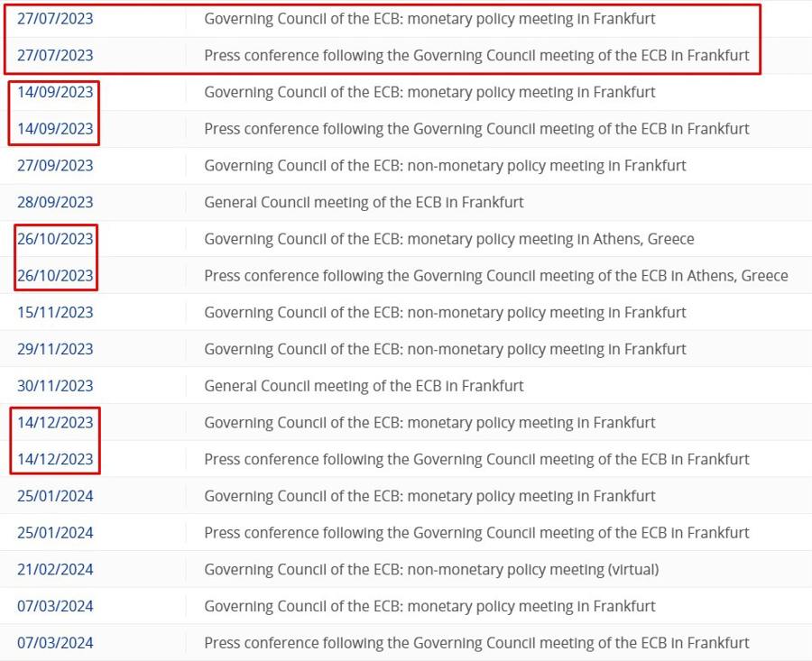This screenshot has height=661, width=812.
Task: Select the 27/07/2023 monetary policy meeting description
Action: [x=429, y=19]
